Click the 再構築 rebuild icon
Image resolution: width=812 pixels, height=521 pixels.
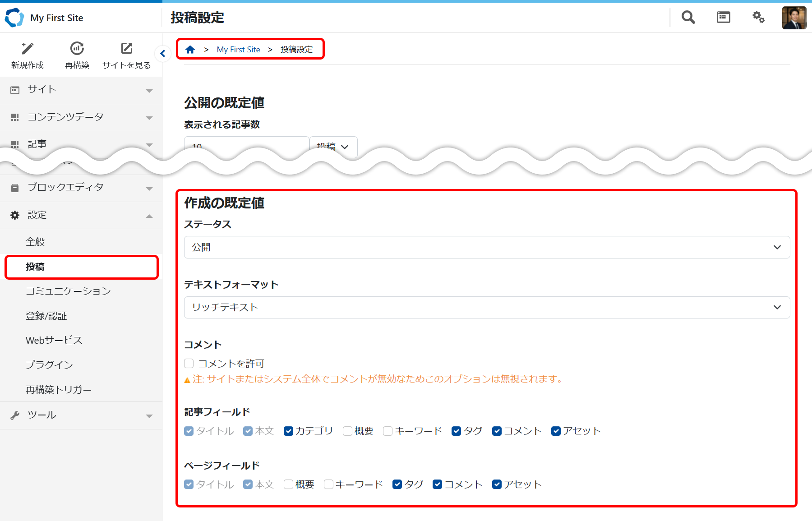point(77,54)
